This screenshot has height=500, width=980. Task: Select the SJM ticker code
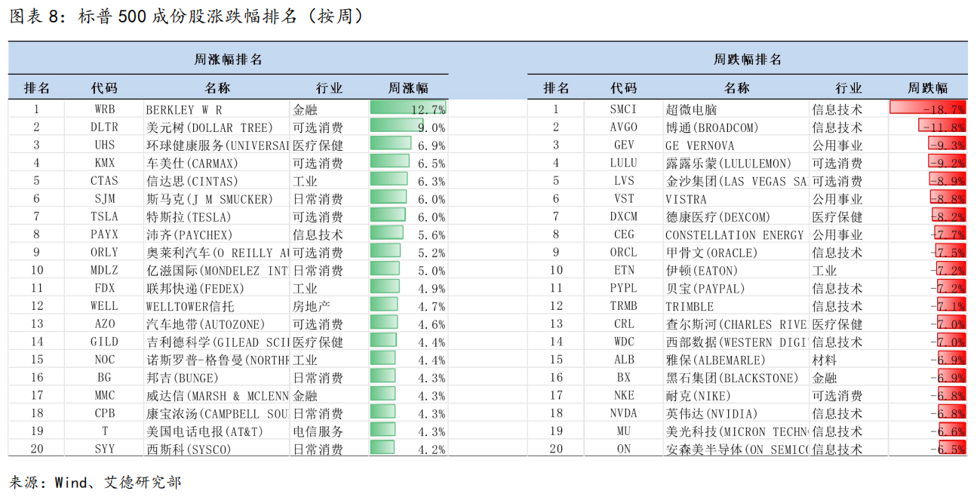[105, 199]
